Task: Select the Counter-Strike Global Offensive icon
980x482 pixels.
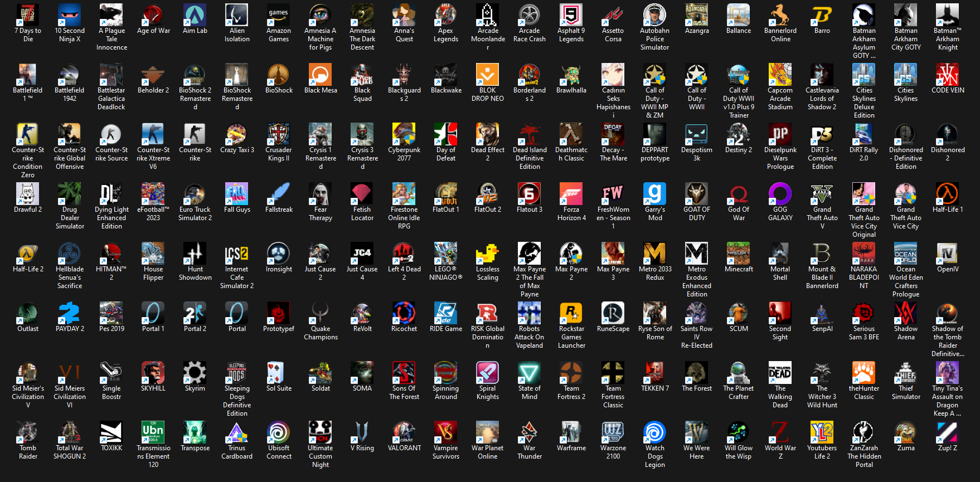Action: click(70, 134)
